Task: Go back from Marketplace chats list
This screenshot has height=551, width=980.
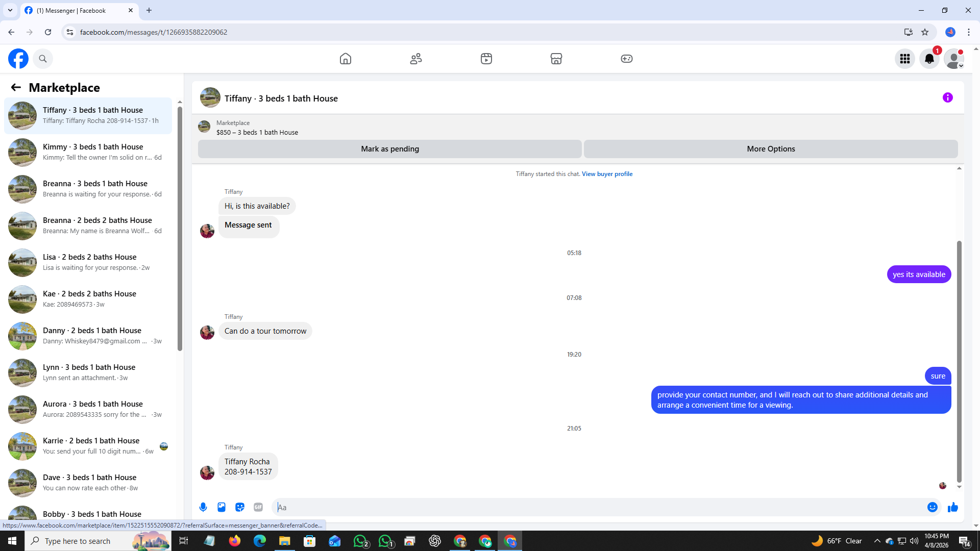Action: tap(16, 87)
